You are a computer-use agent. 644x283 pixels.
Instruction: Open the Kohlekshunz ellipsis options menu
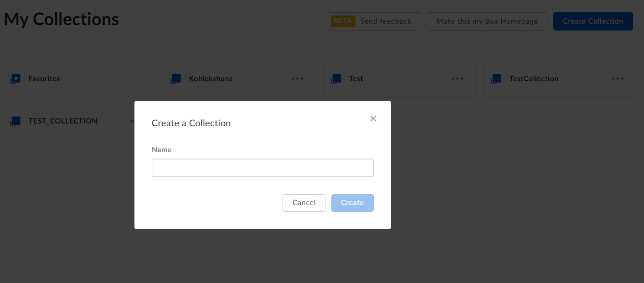coord(297,78)
